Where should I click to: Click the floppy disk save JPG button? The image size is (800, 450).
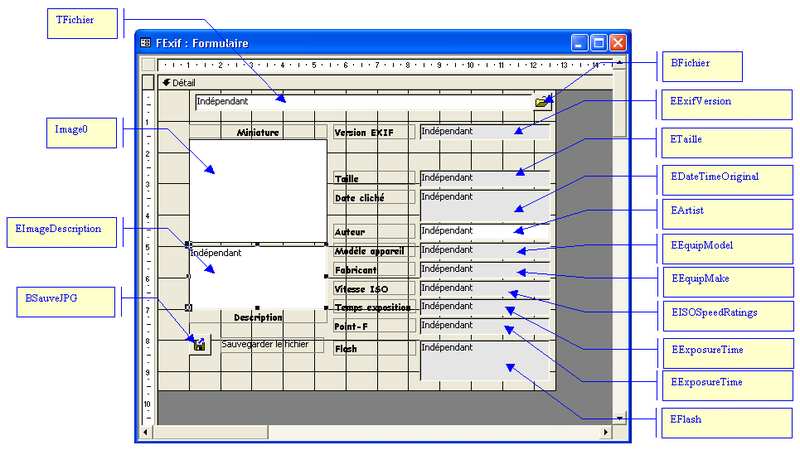200,346
